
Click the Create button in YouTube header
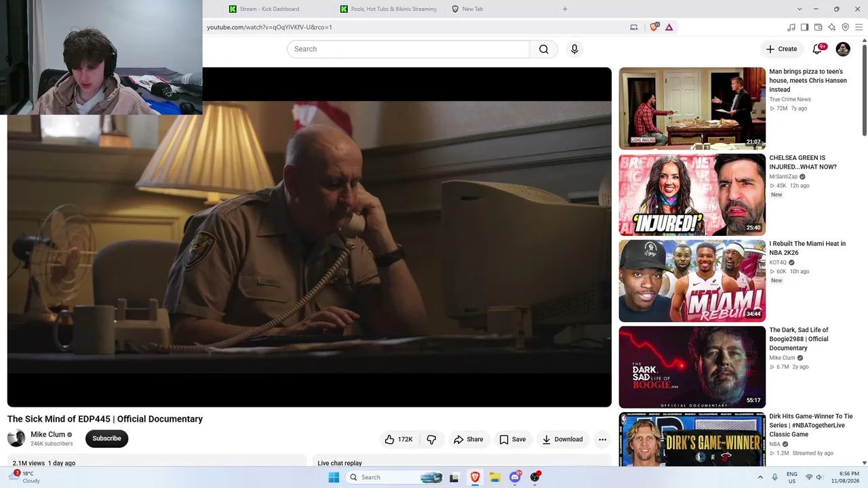point(781,49)
